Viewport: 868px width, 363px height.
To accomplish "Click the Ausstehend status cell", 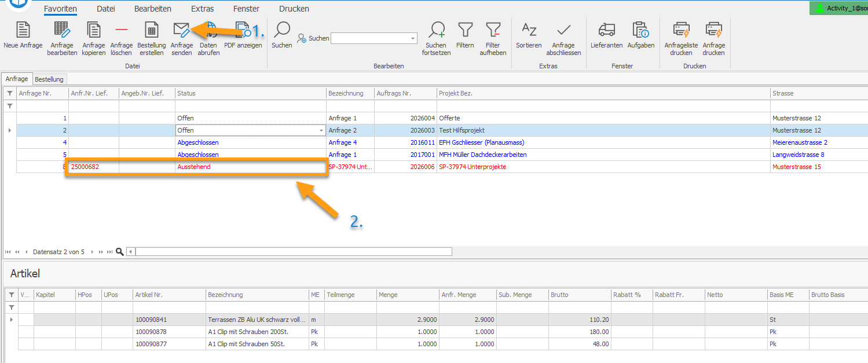I will tap(250, 167).
